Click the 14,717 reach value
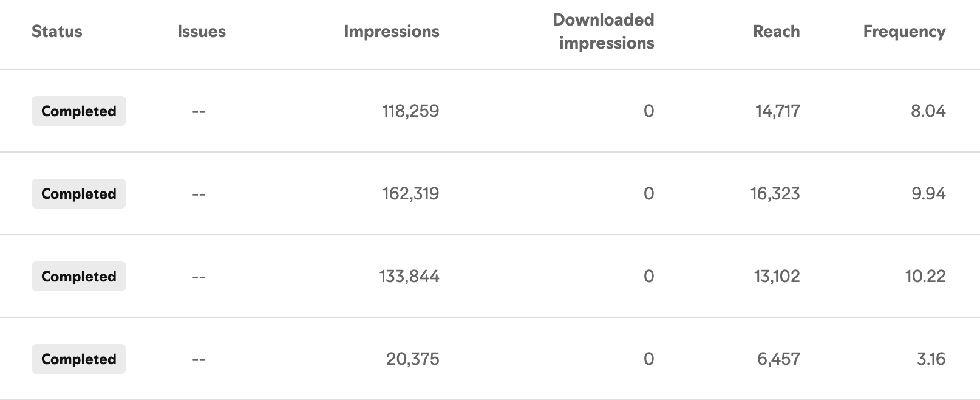This screenshot has height=400, width=980. 778,111
